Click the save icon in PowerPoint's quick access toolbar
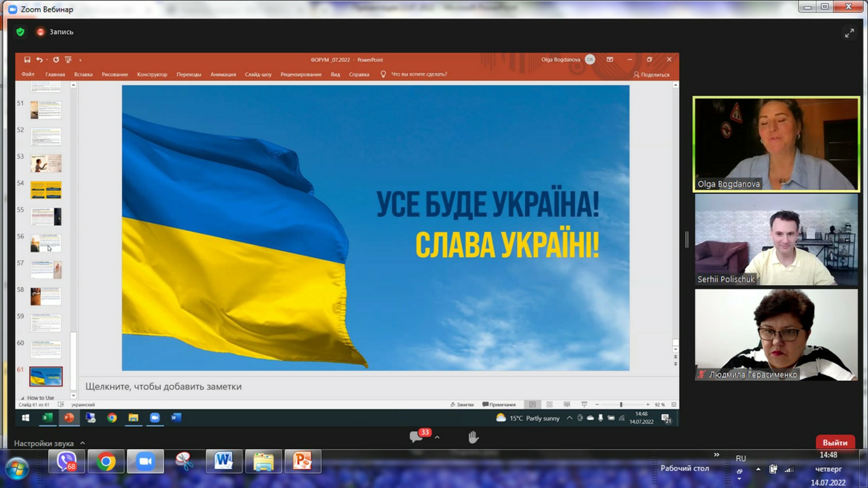The height and width of the screenshot is (488, 868). pos(27,60)
